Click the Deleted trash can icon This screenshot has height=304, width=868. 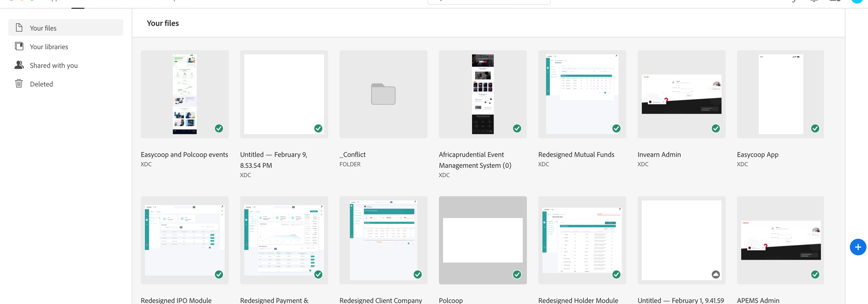click(x=19, y=83)
